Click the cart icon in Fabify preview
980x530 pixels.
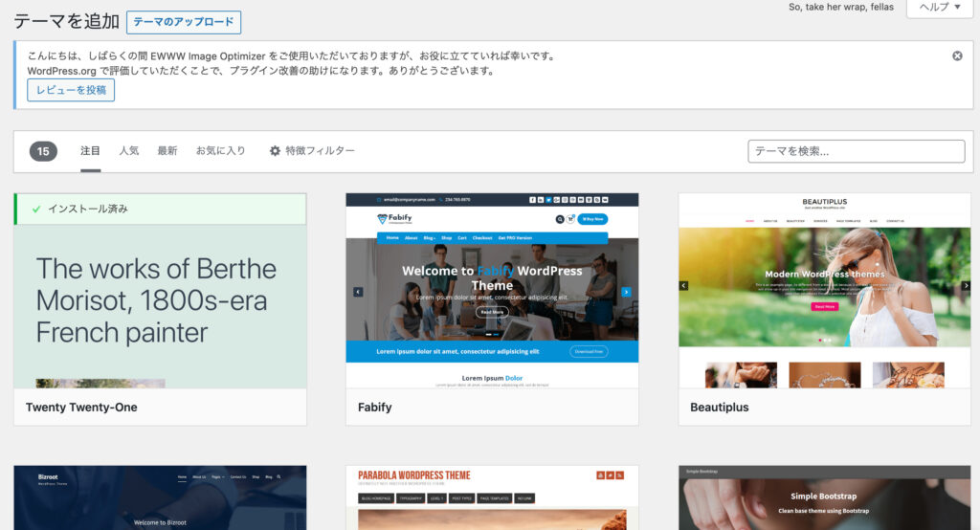(570, 219)
